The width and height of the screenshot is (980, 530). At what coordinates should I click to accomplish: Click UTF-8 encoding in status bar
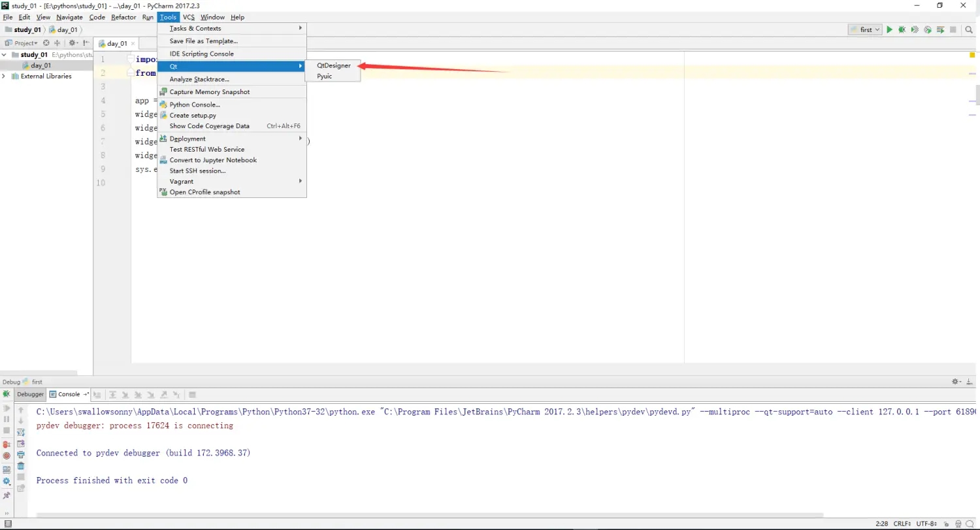[928, 523]
